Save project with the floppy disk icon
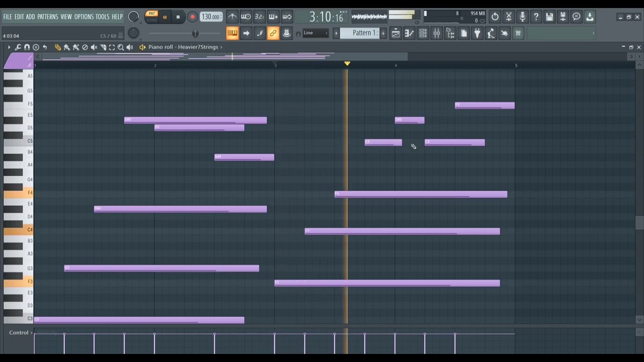Viewport: 644px width, 362px height. tap(549, 17)
